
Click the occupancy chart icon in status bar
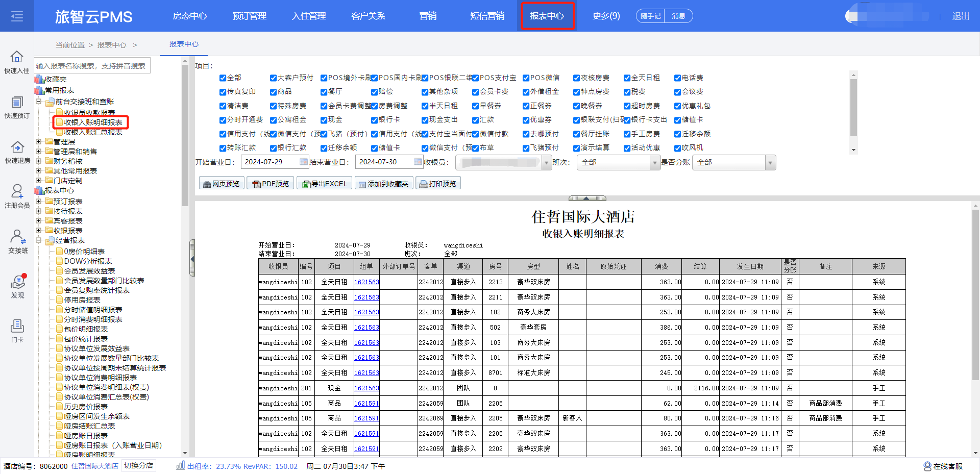[180, 466]
